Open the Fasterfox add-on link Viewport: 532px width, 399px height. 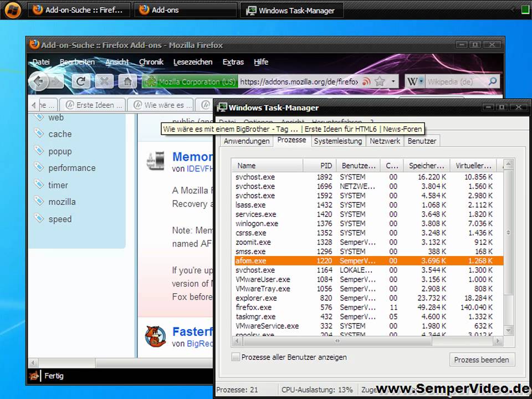(x=193, y=331)
